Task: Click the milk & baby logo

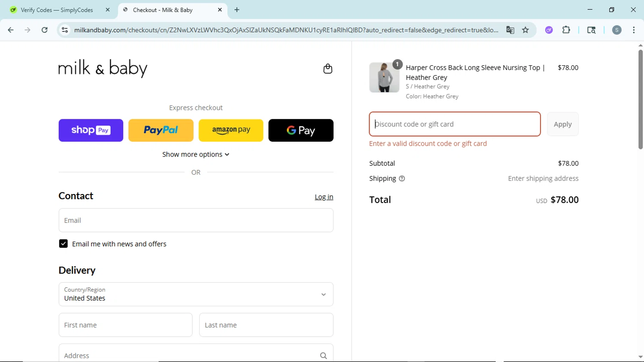Action: click(103, 68)
